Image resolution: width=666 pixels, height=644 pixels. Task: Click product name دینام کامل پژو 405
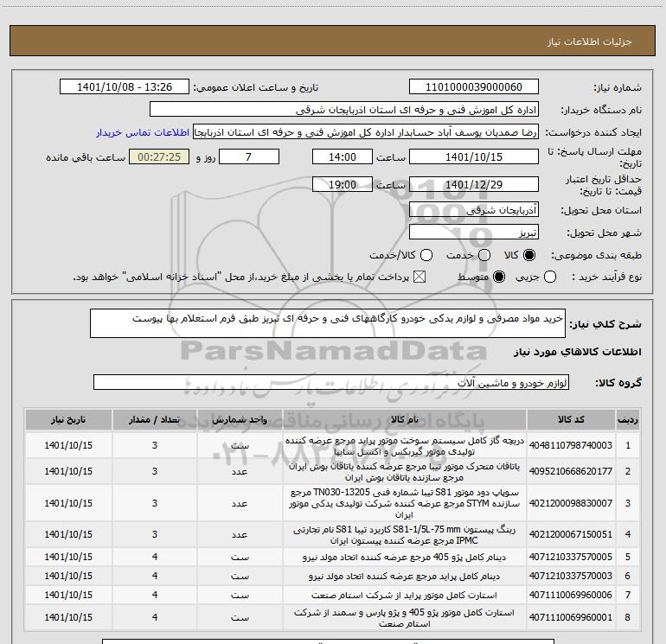(405, 557)
